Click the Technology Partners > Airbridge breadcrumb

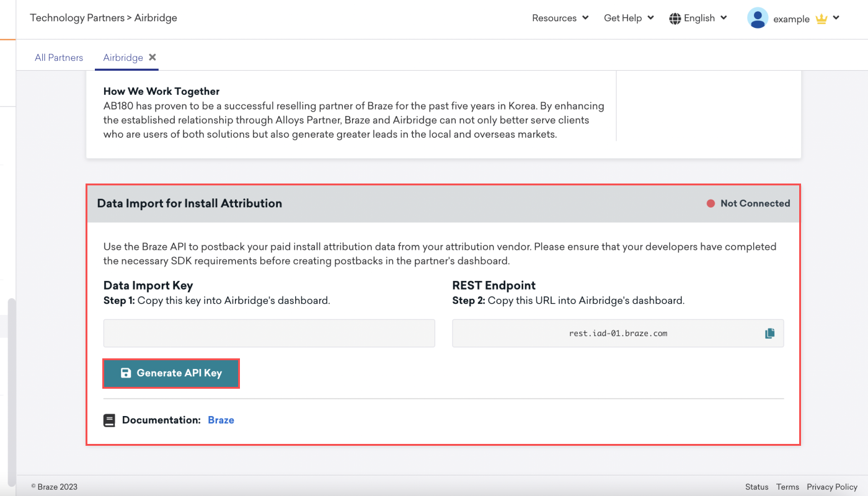pyautogui.click(x=104, y=18)
